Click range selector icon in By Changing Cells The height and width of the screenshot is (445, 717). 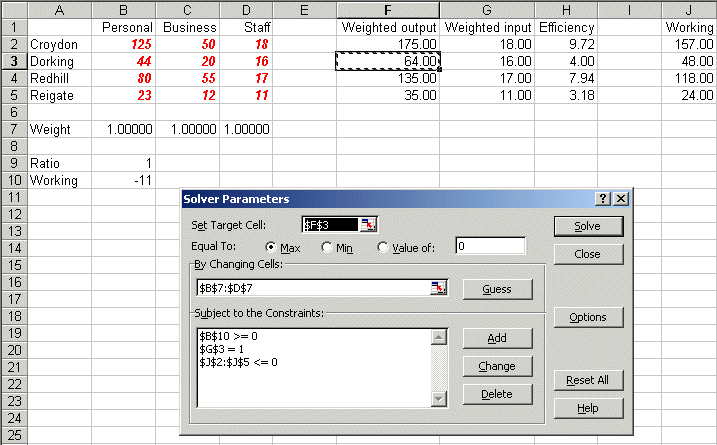pos(437,288)
